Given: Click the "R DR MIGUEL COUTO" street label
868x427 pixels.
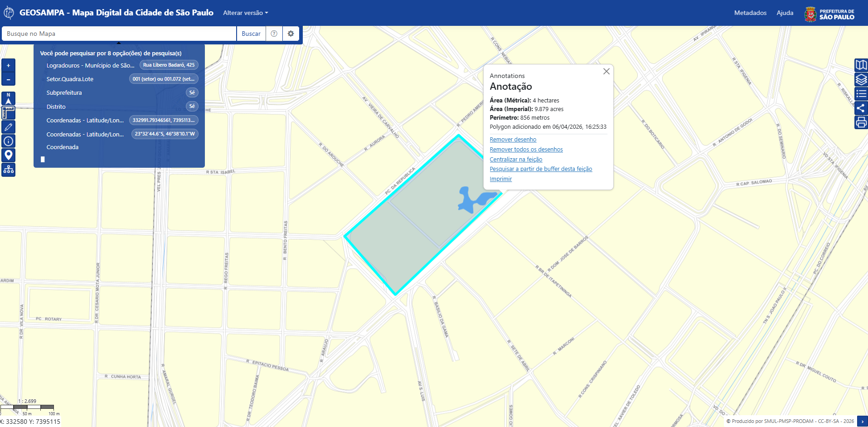Looking at the screenshot, I should (816, 372).
